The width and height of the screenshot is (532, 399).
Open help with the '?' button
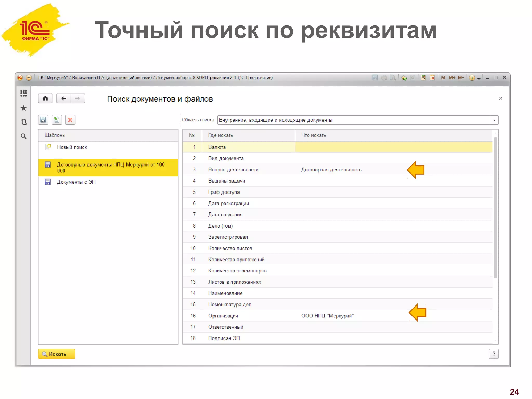pos(494,354)
